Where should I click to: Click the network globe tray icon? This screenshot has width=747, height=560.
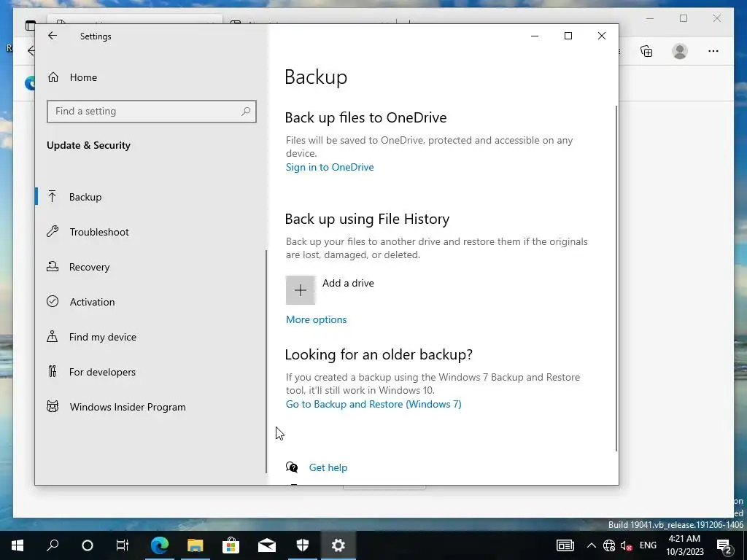pos(609,545)
